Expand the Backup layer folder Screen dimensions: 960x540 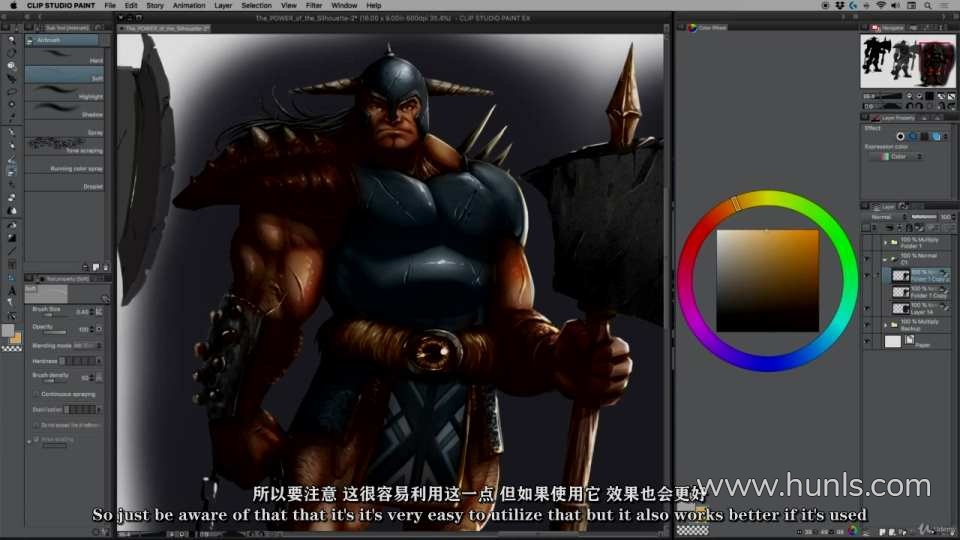[885, 325]
